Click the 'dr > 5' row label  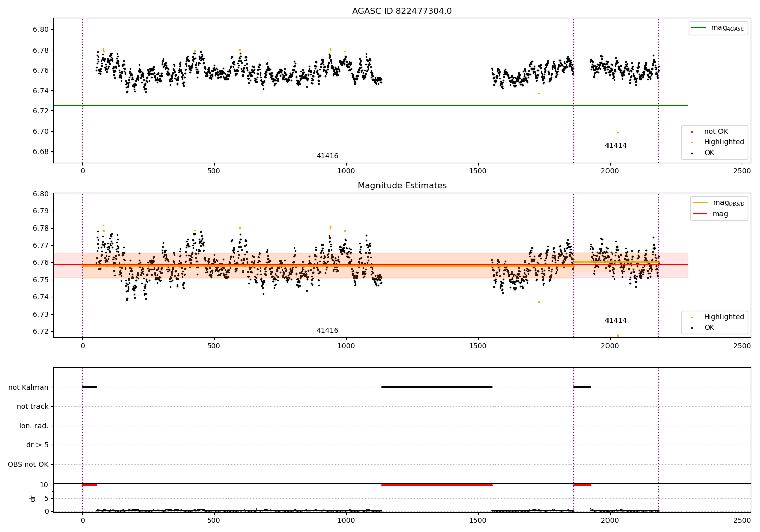click(x=37, y=445)
